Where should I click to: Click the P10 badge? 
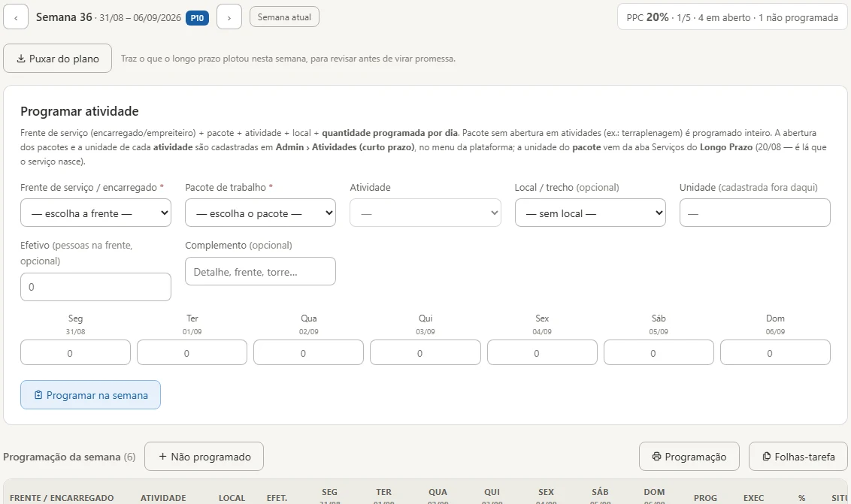click(x=197, y=18)
